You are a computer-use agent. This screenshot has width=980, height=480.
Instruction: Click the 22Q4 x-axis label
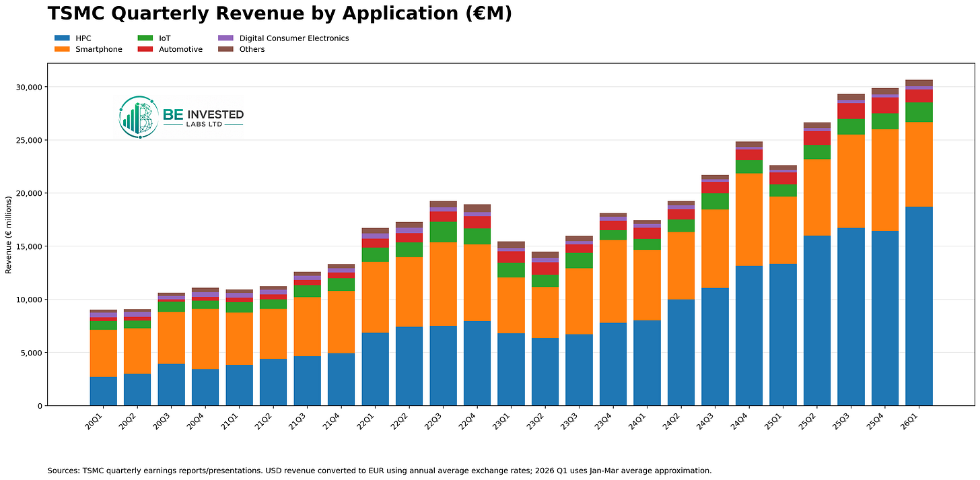pyautogui.click(x=468, y=421)
